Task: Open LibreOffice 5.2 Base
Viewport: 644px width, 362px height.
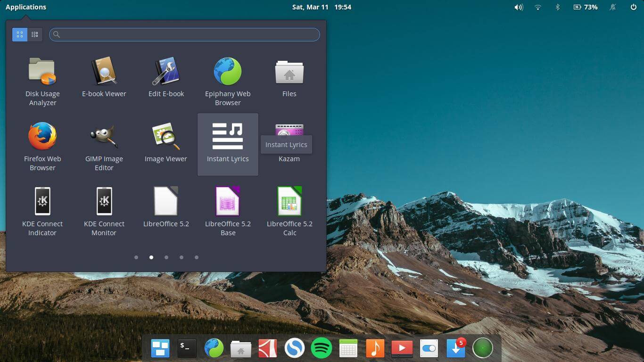Action: click(x=228, y=211)
